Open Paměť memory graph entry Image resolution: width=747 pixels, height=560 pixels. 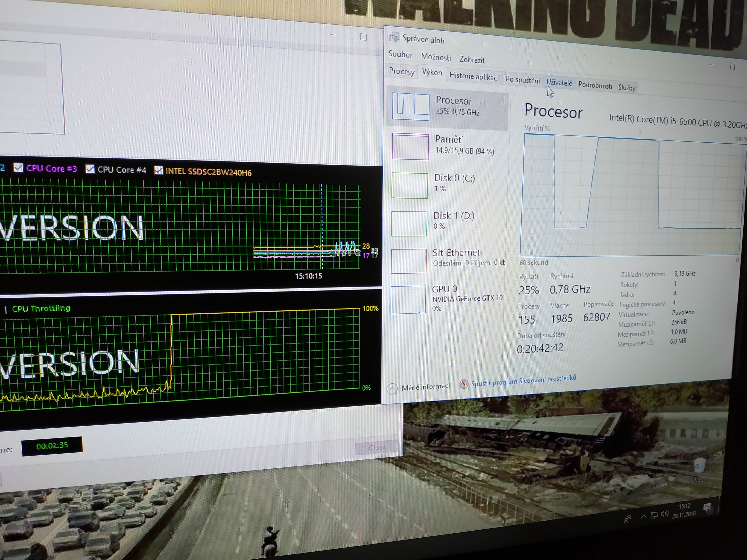pos(410,146)
